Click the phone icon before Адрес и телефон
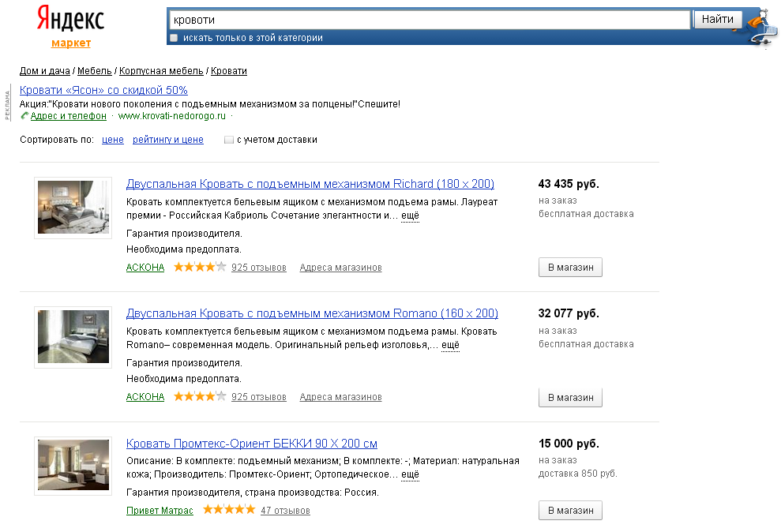The height and width of the screenshot is (532, 781). coord(24,116)
